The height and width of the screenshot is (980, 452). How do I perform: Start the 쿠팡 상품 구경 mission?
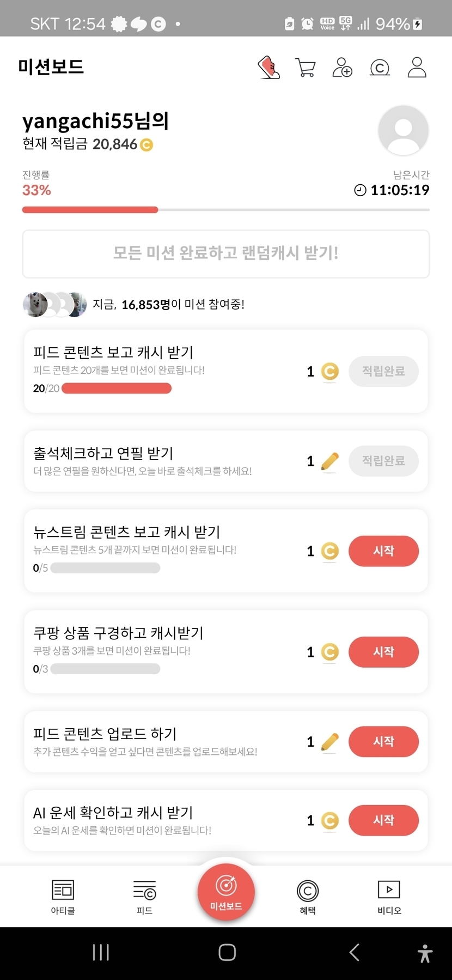(383, 652)
